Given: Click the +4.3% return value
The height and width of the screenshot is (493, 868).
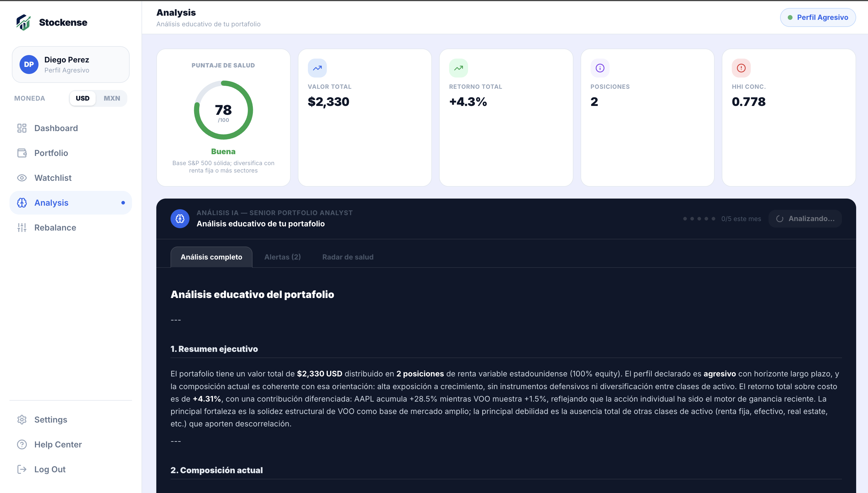Looking at the screenshot, I should (x=468, y=101).
